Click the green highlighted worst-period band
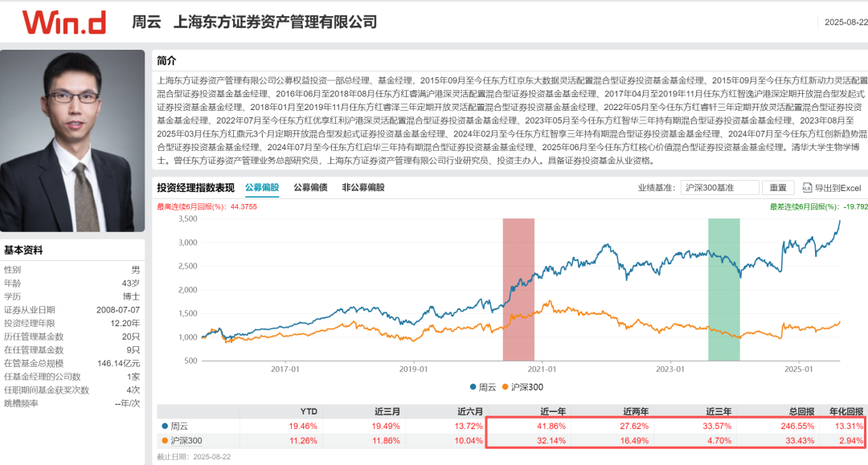Screen dimensions: 868x465 point(724,289)
